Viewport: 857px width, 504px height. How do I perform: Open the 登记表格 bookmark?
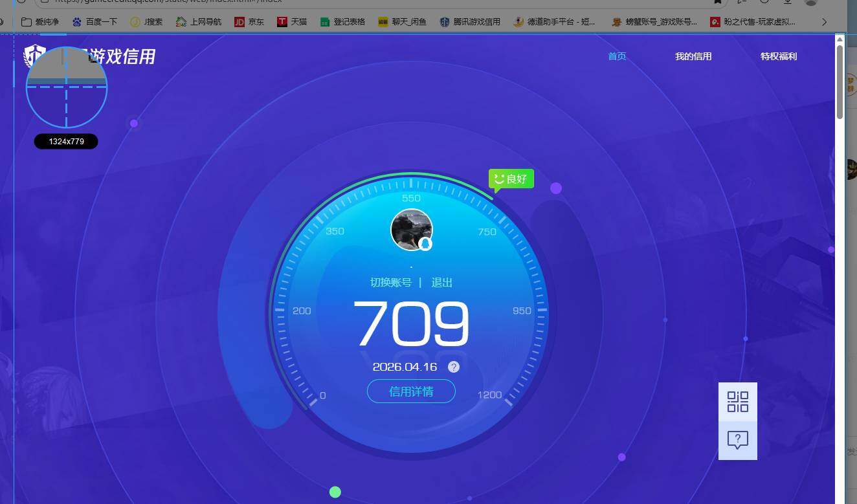click(x=342, y=22)
